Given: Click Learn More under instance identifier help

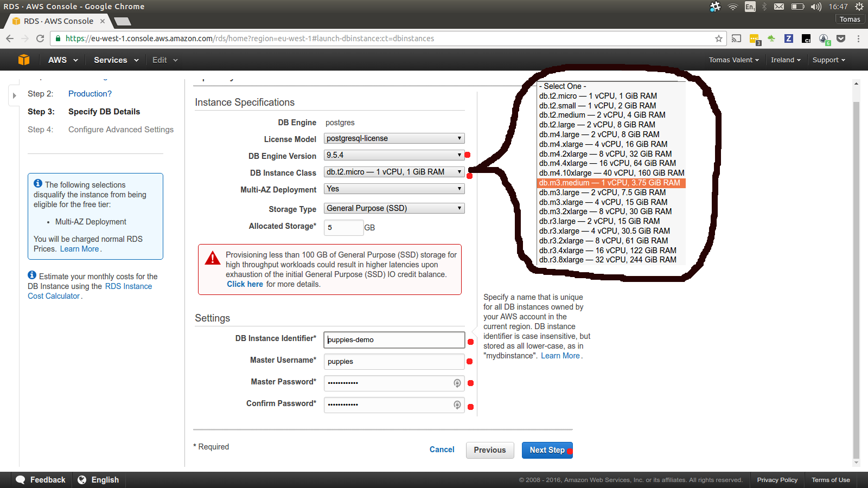Looking at the screenshot, I should point(560,356).
